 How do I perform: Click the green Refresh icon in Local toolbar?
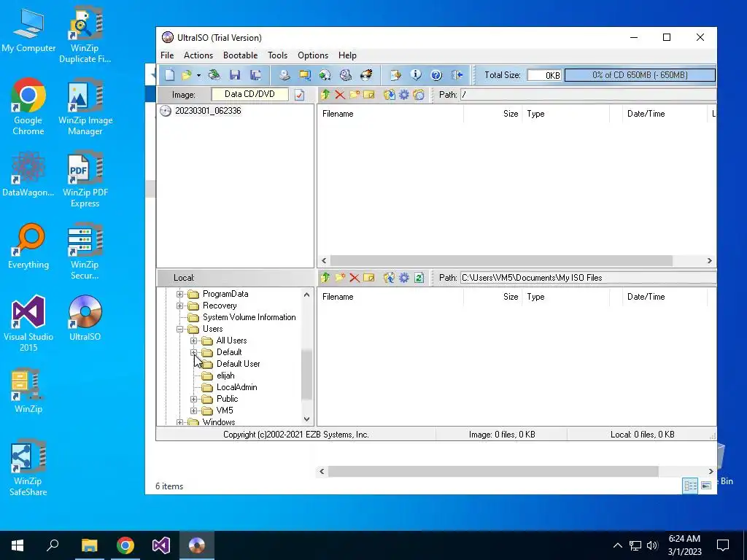419,278
